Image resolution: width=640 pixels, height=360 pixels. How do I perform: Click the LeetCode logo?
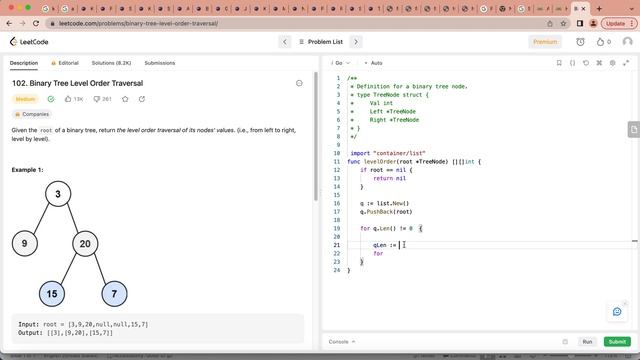tap(29, 42)
